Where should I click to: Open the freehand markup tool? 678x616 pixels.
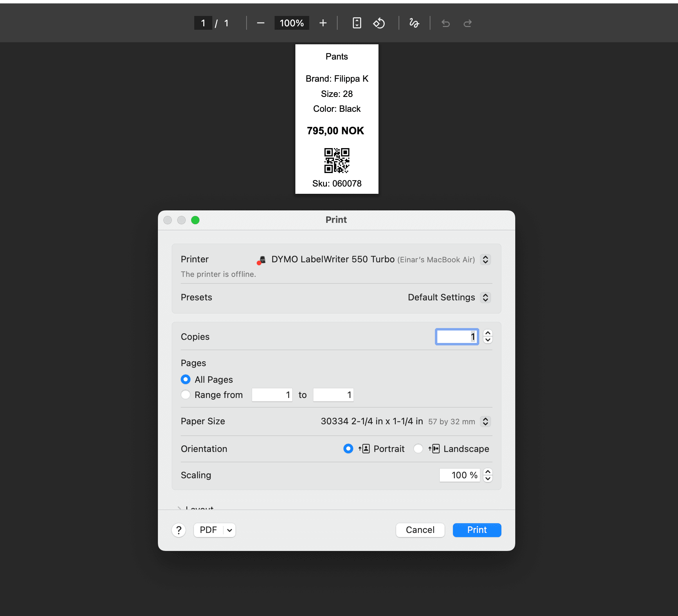413,23
